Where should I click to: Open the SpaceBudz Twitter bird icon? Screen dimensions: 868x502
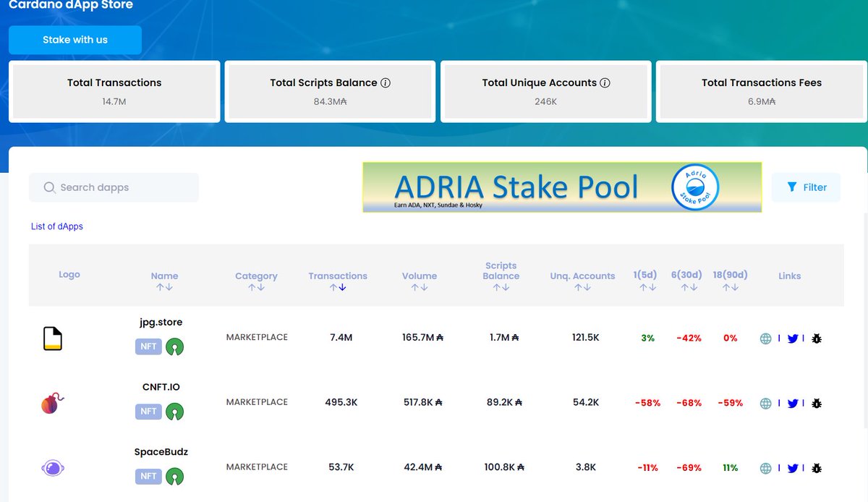793,469
